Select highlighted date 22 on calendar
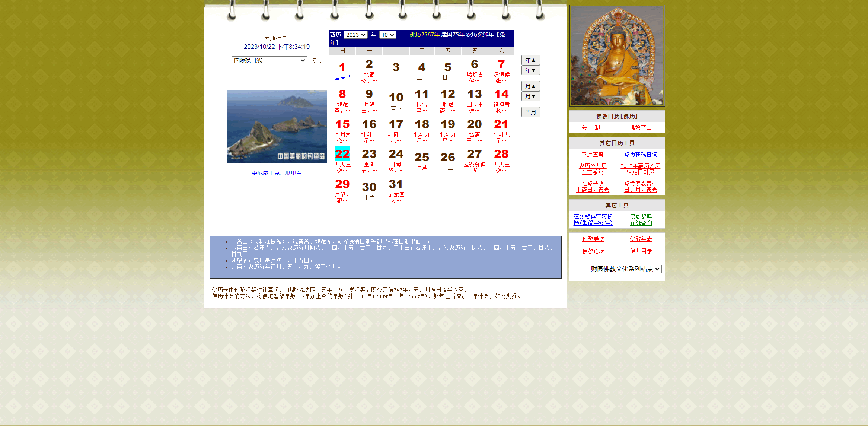Screen dimensions: 868x426 click(342, 153)
